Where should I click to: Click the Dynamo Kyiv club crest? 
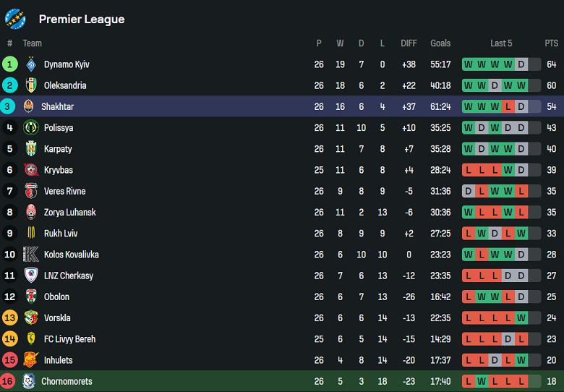click(x=31, y=64)
